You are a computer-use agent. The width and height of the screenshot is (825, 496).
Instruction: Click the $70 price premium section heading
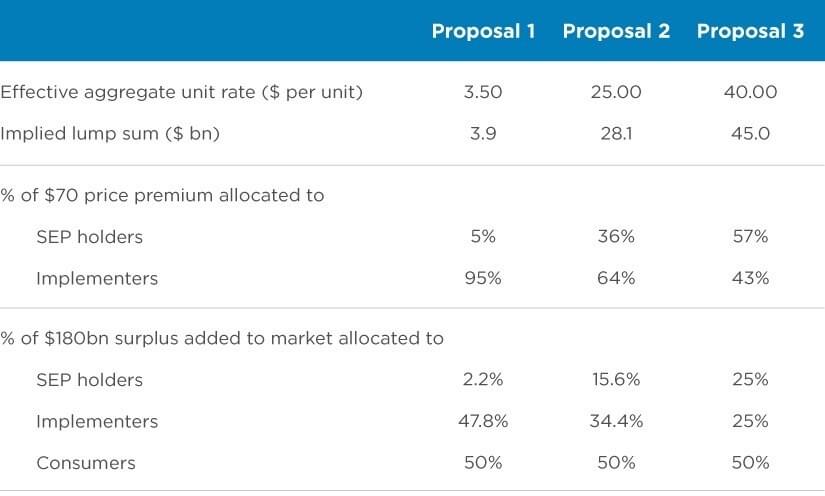[162, 195]
